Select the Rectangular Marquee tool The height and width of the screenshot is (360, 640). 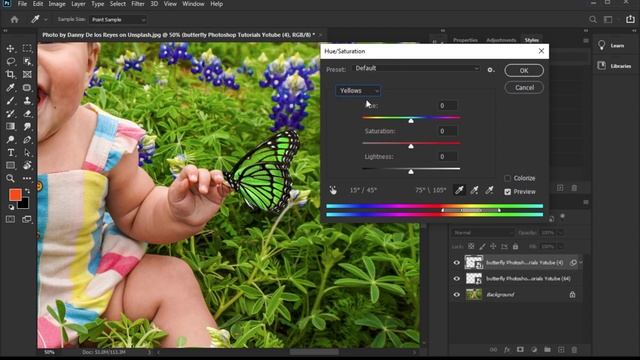27,49
